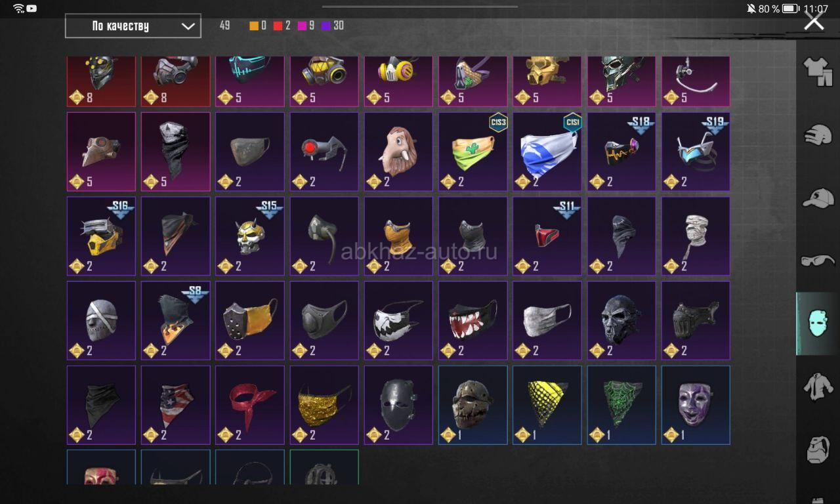Select the American flag bandana
The image size is (840, 504).
[175, 405]
